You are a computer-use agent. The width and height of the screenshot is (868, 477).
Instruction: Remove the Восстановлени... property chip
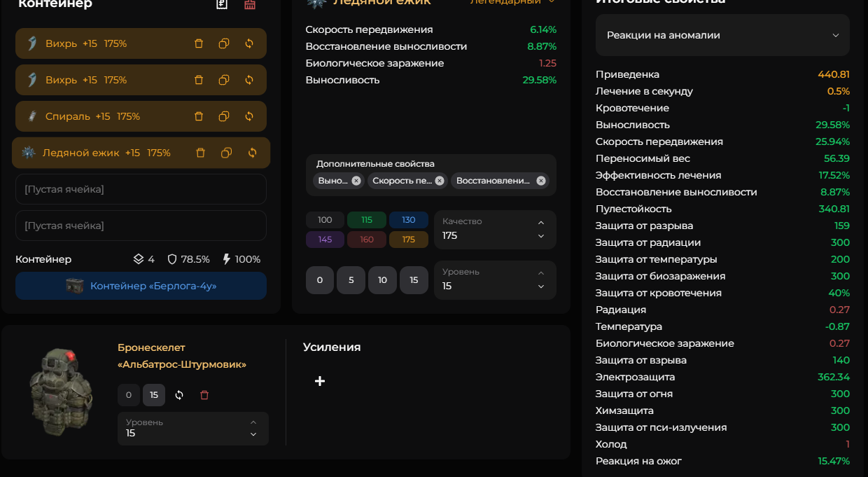tap(541, 181)
